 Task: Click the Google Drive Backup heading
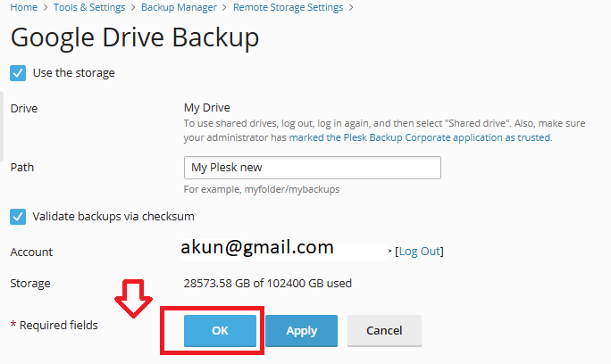click(135, 38)
